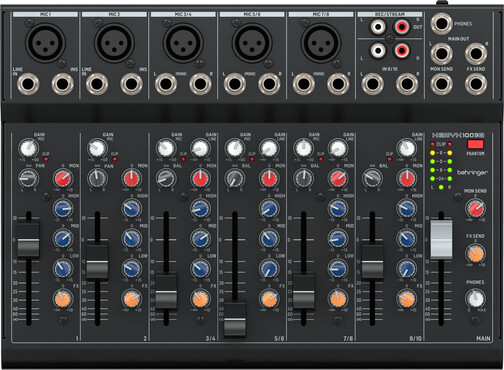Click the channel 9/10 level fader
504x370 pixels.
(372, 262)
